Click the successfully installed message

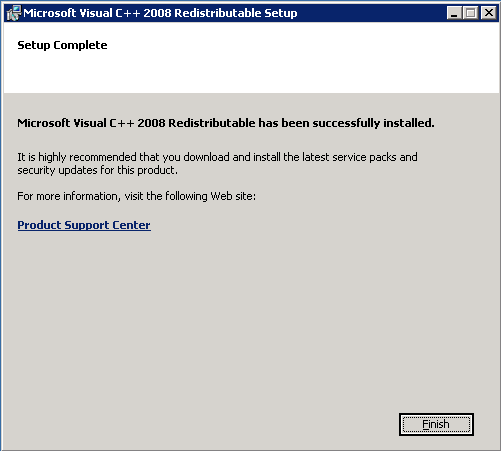click(x=226, y=123)
